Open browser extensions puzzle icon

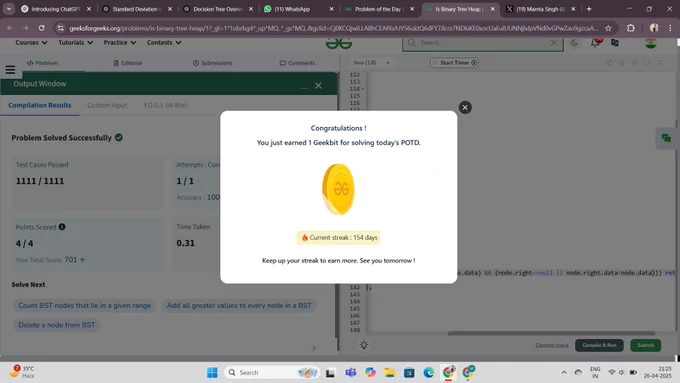tap(631, 28)
